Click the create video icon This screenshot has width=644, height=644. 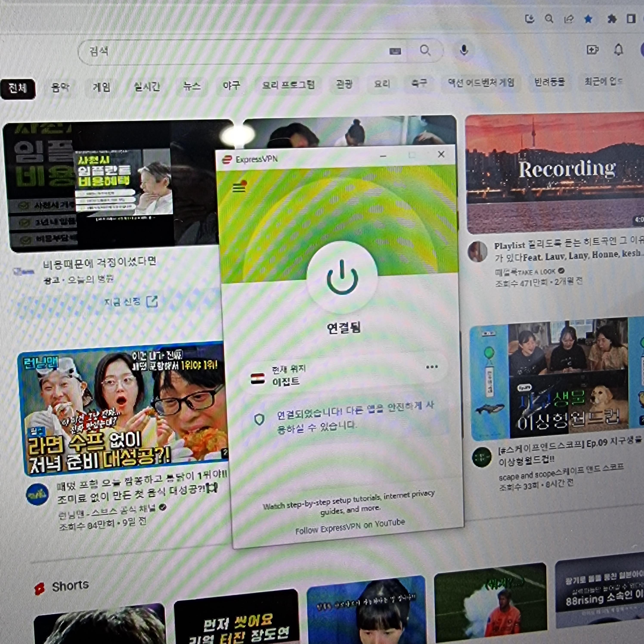592,50
